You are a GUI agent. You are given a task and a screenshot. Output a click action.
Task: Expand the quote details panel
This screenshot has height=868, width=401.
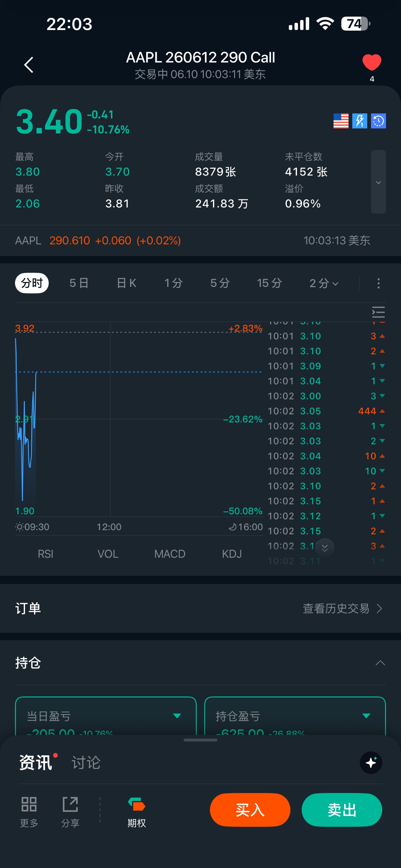click(378, 182)
